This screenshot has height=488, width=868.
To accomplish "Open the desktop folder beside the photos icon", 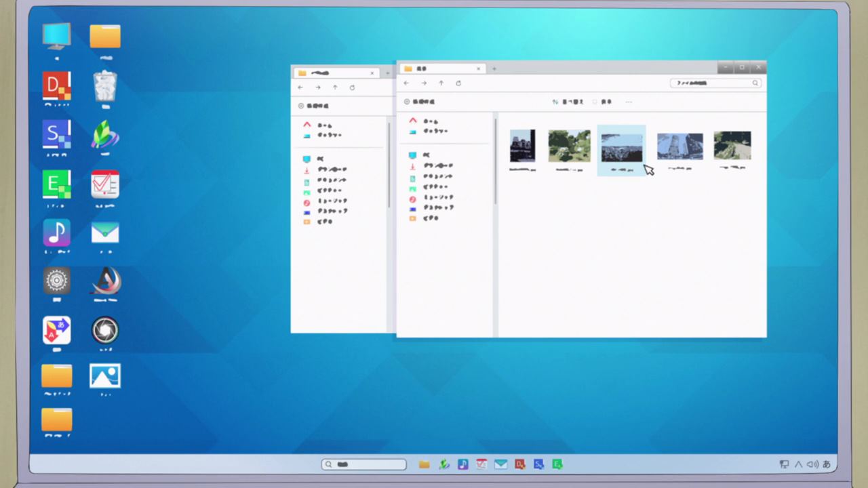I will [x=56, y=376].
